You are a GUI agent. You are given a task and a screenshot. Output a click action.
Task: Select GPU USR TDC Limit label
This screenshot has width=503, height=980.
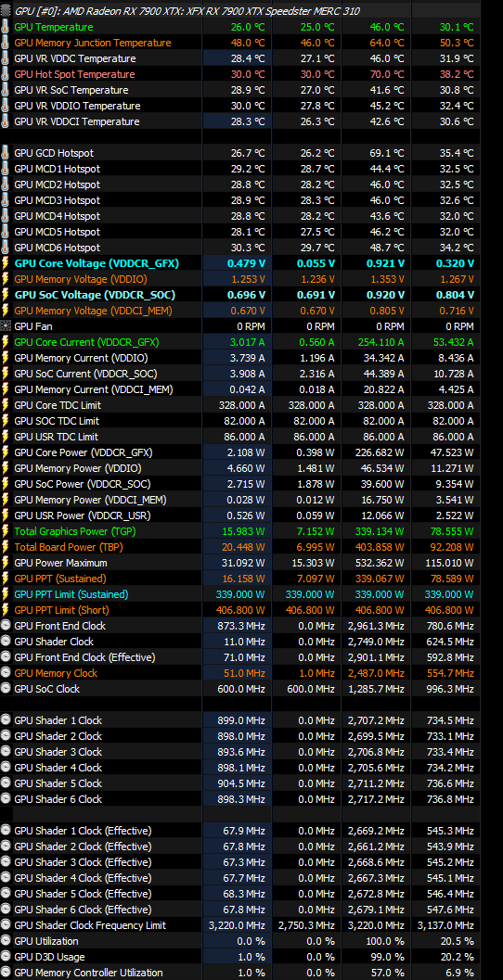click(57, 437)
